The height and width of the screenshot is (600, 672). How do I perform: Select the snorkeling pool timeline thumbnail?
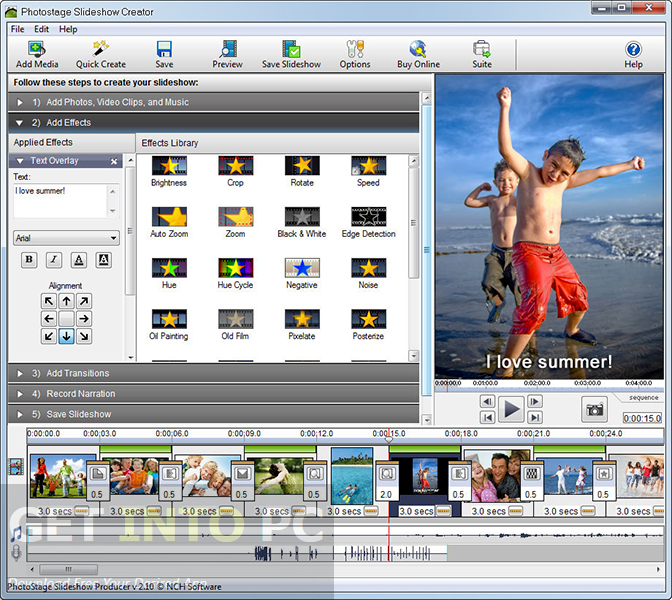coord(352,476)
